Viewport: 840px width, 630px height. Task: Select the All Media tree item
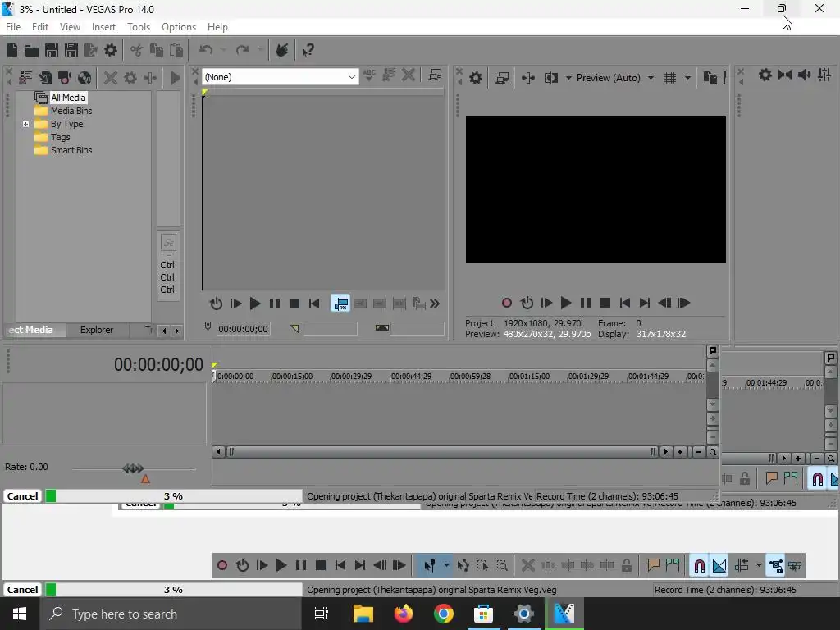tap(67, 98)
